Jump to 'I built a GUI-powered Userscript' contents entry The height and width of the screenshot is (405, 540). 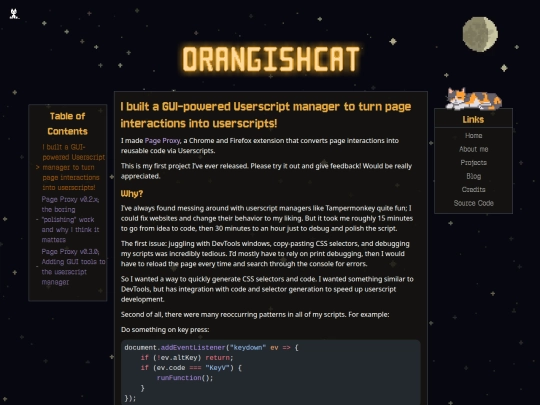pos(73,167)
